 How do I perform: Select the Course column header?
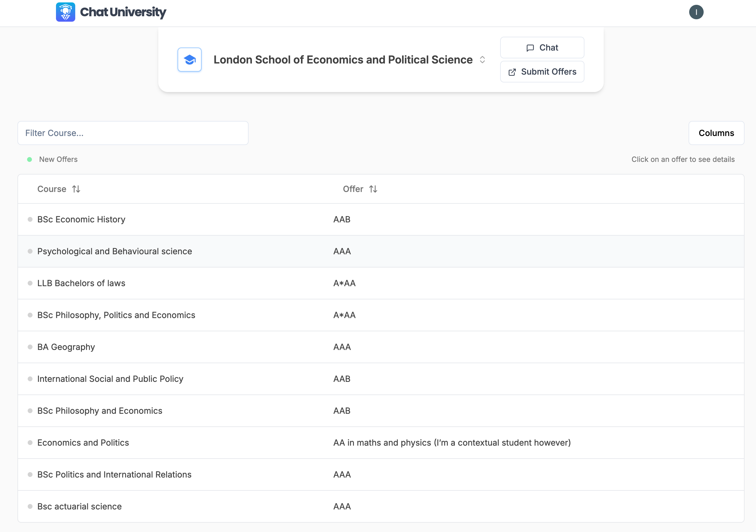52,189
